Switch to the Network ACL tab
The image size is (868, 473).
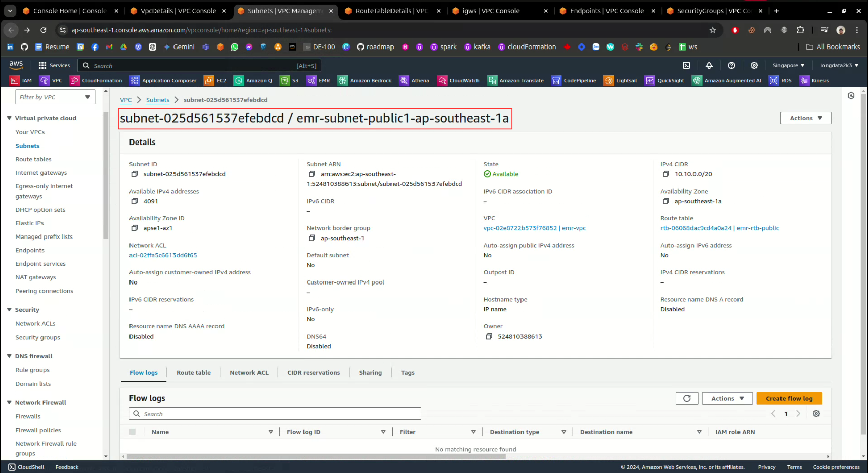click(249, 373)
